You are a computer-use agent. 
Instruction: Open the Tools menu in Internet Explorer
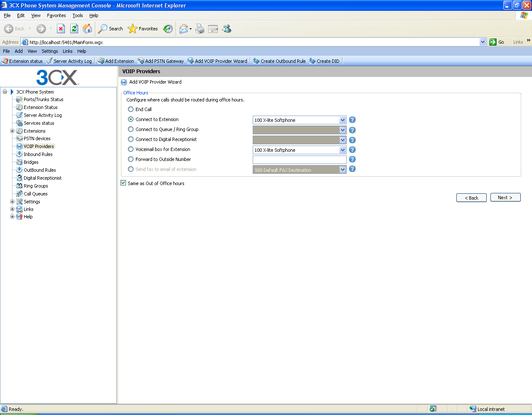pyautogui.click(x=77, y=15)
